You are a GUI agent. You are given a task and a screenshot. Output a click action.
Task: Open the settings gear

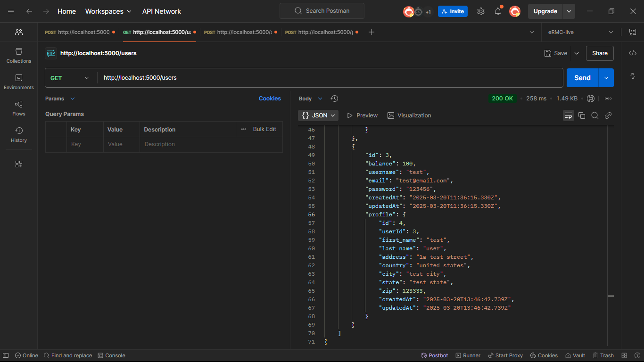(480, 11)
